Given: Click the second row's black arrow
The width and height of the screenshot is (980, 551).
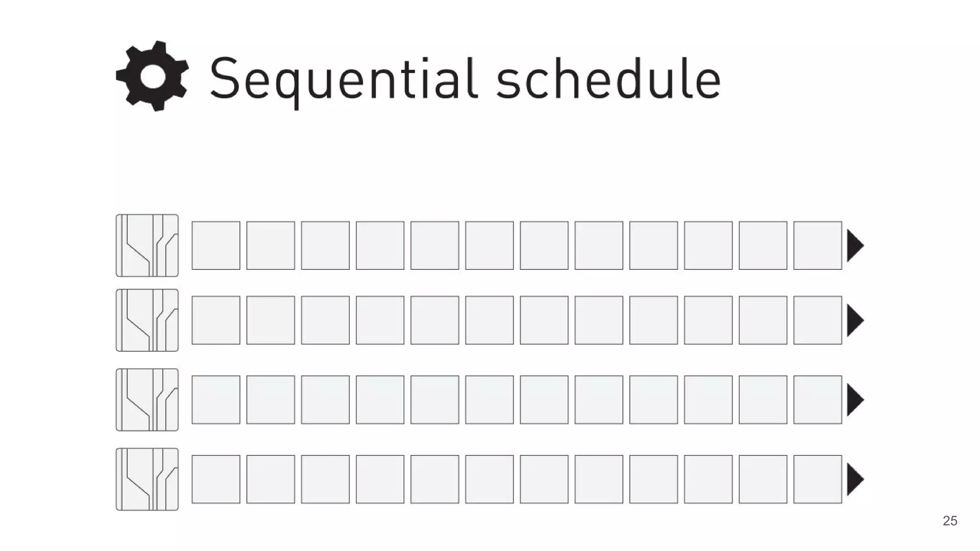Looking at the screenshot, I should point(855,320).
